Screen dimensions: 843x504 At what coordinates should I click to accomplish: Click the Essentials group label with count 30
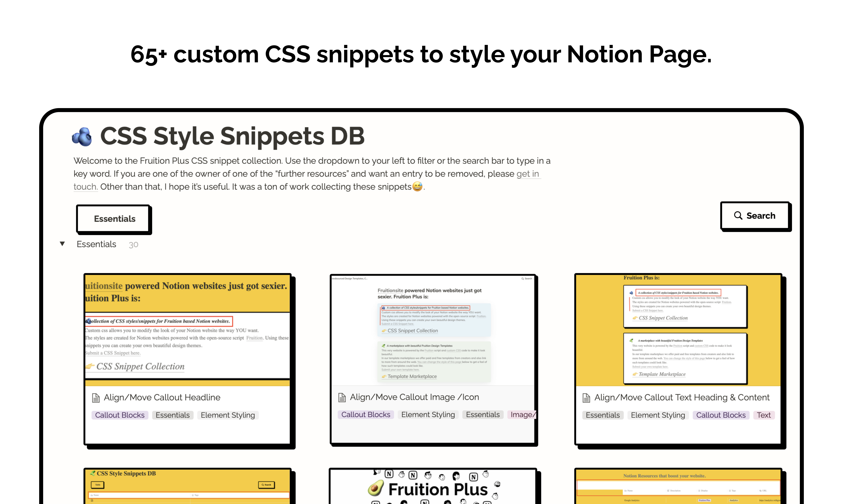click(x=97, y=244)
